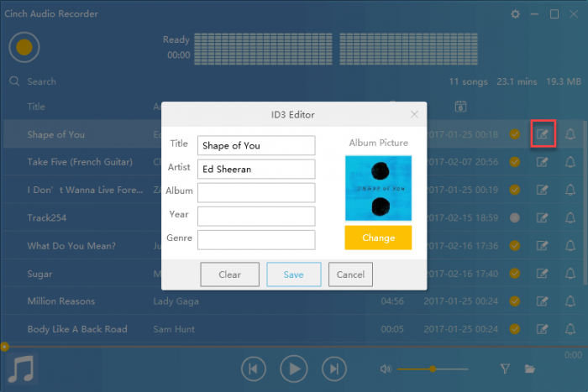The width and height of the screenshot is (588, 392).
Task: Click the Title field containing Shape of You
Action: coord(256,145)
